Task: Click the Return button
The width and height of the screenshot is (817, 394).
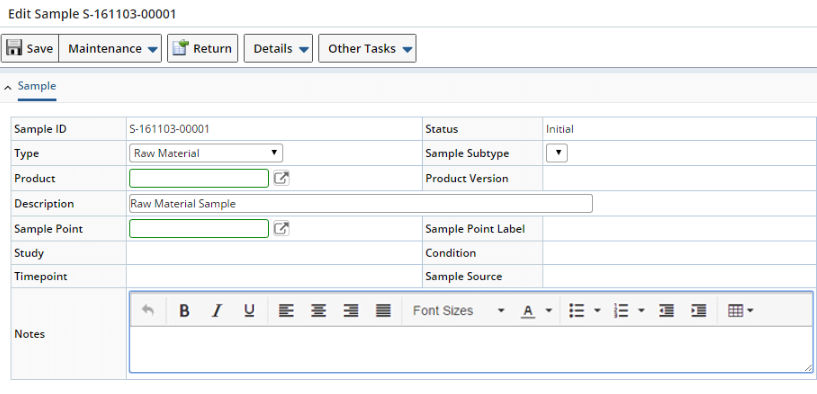Action: click(x=203, y=48)
